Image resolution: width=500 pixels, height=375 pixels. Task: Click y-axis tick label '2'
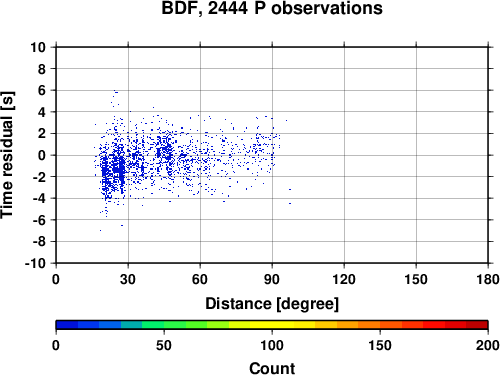point(42,134)
